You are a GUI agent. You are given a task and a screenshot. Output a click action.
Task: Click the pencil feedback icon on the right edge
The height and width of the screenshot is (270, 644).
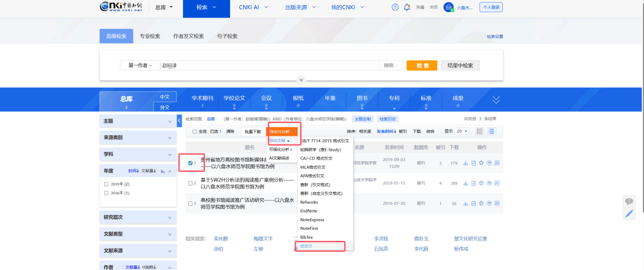[629, 214]
